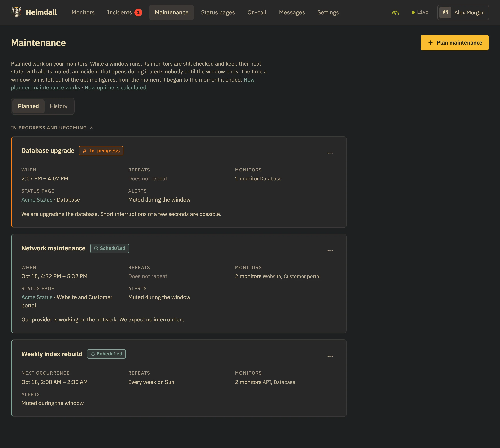Click Oct 15, 4:32 PM – 5:32 PM

(x=54, y=276)
